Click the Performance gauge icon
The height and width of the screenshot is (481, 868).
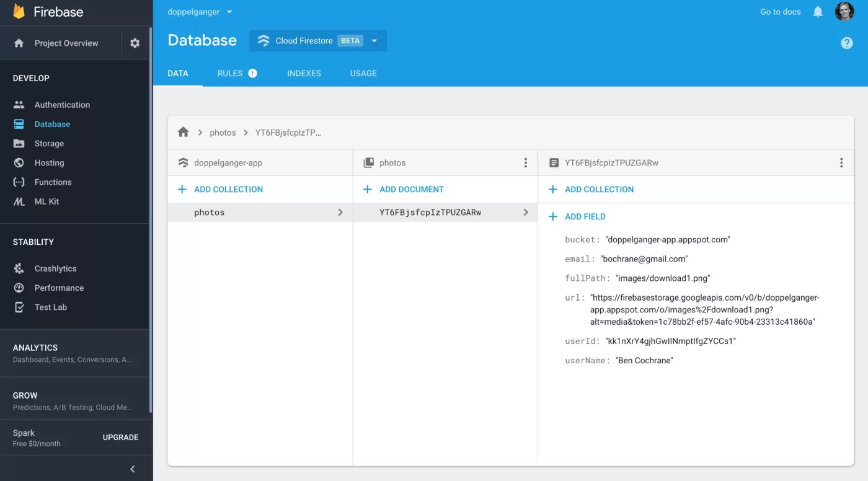click(19, 288)
